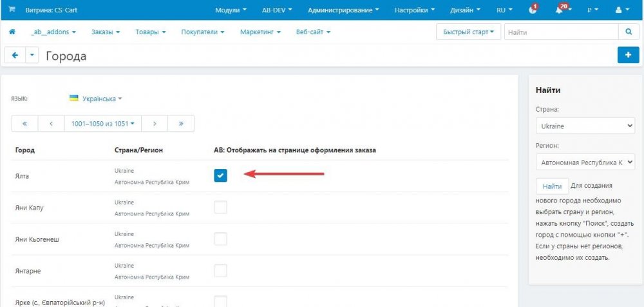The image size is (644, 307).
Task: Open the Українська language selector
Action: click(96, 99)
